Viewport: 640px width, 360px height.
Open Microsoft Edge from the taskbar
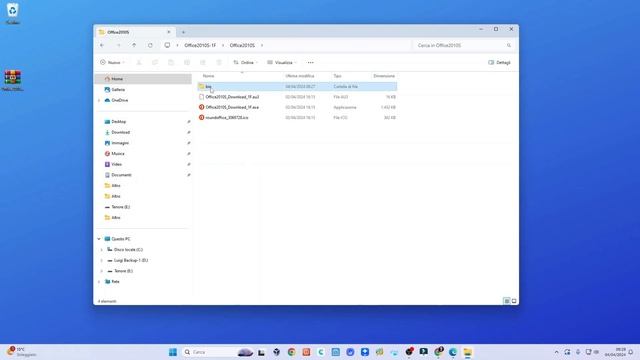coord(453,352)
